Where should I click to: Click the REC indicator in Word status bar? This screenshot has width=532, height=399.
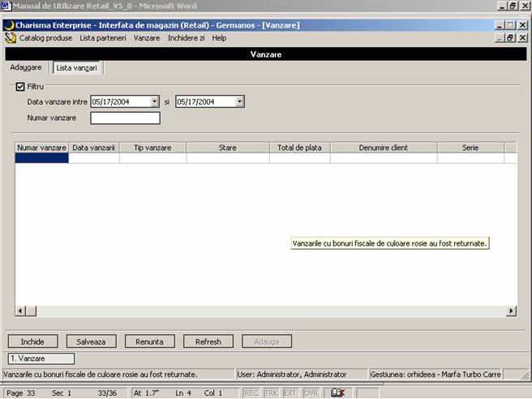coord(251,393)
